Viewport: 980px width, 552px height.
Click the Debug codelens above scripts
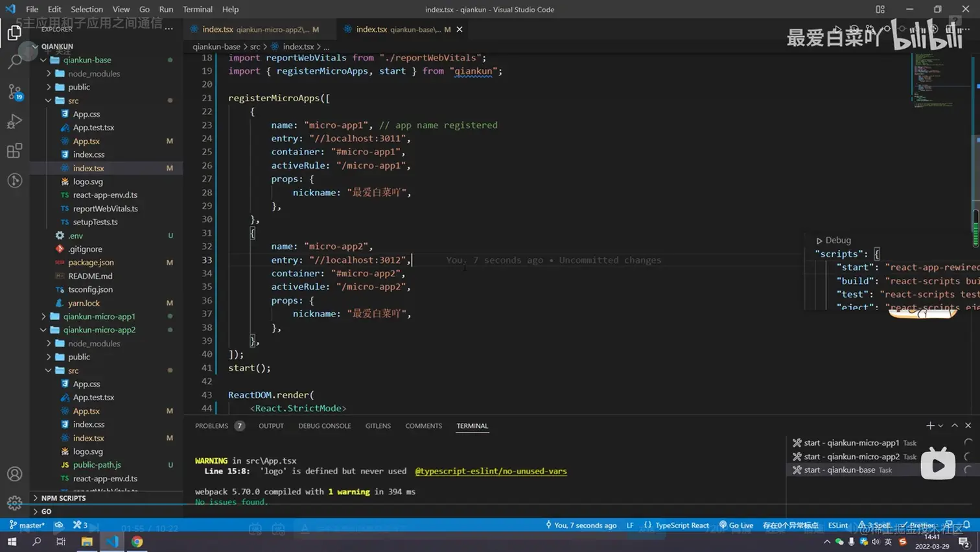837,240
